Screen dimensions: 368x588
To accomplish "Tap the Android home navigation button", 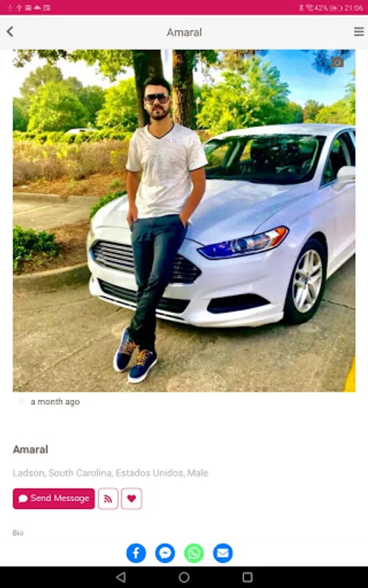I will (x=184, y=577).
